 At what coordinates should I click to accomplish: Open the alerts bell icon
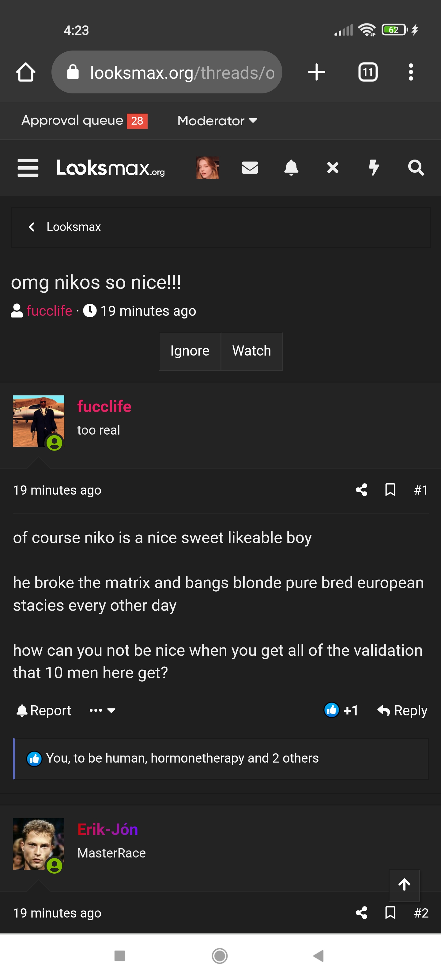click(291, 168)
